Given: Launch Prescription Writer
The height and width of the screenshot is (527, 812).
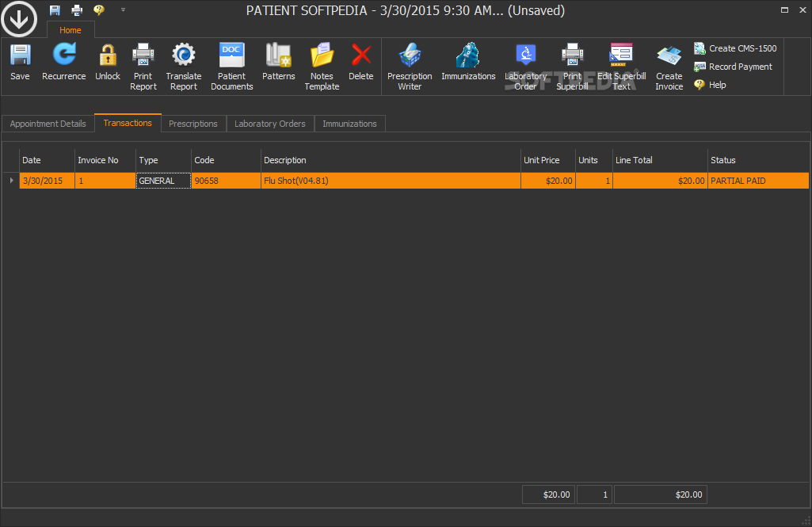Looking at the screenshot, I should [x=410, y=67].
